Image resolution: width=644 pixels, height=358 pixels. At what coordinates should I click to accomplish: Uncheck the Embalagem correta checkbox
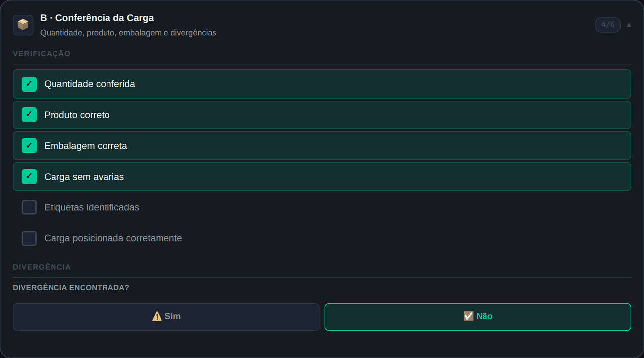(x=29, y=146)
